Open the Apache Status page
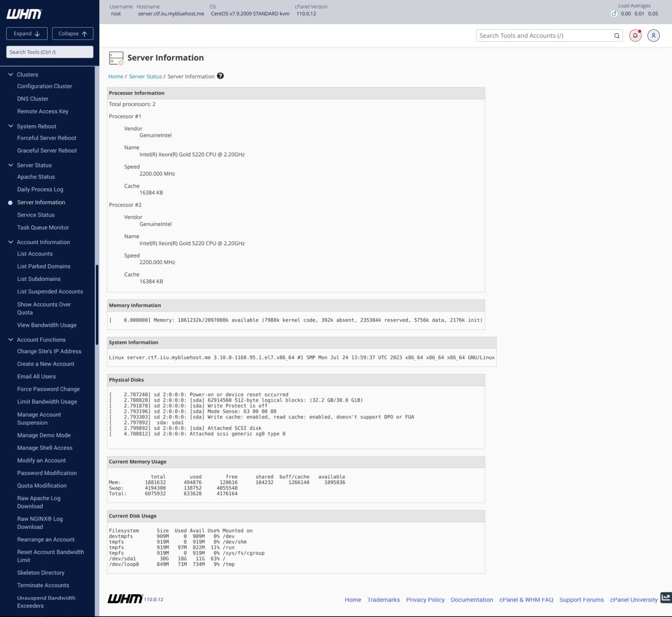This screenshot has width=672, height=617. click(x=36, y=177)
